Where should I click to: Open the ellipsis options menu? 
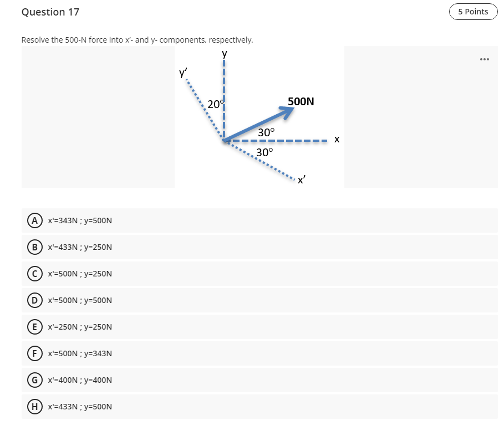[485, 59]
